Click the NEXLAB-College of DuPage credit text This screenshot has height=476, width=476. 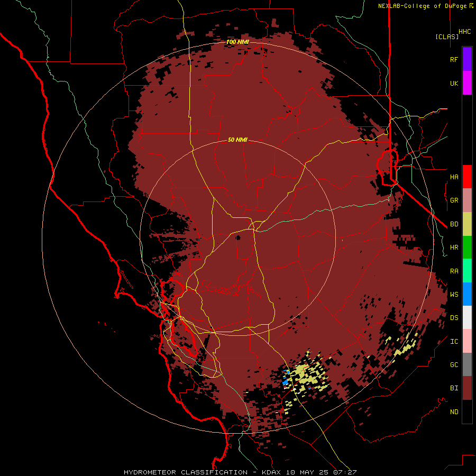(422, 6)
